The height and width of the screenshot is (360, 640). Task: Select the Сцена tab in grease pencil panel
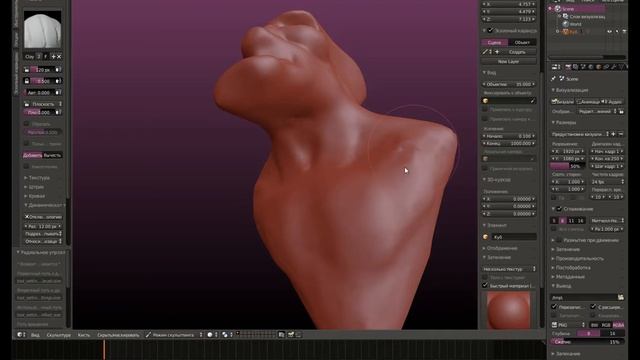tap(494, 42)
